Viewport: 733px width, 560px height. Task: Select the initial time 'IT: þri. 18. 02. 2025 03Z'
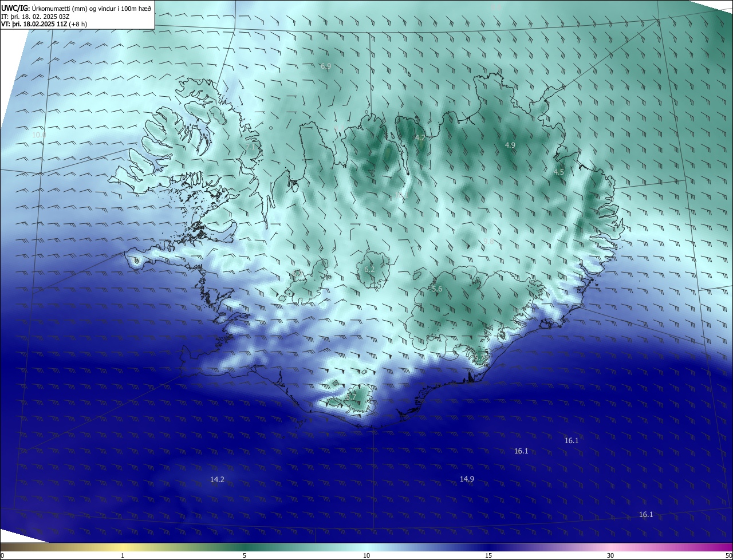pos(36,17)
